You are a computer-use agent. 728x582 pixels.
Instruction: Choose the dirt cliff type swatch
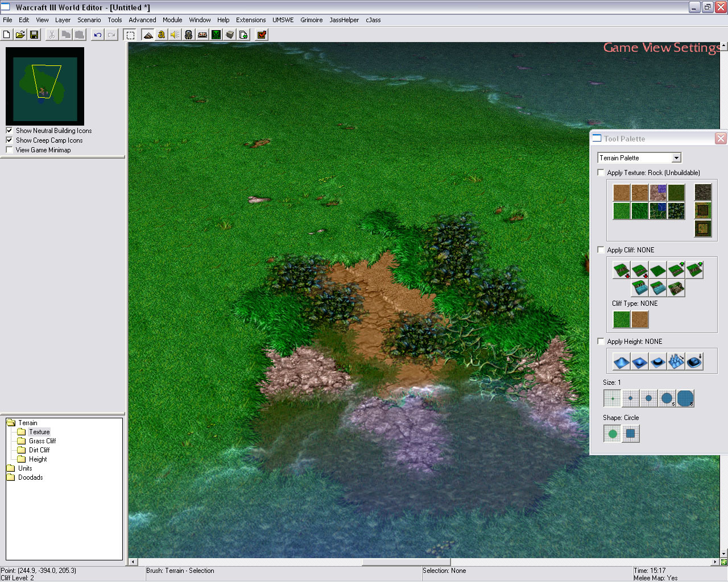(x=640, y=319)
